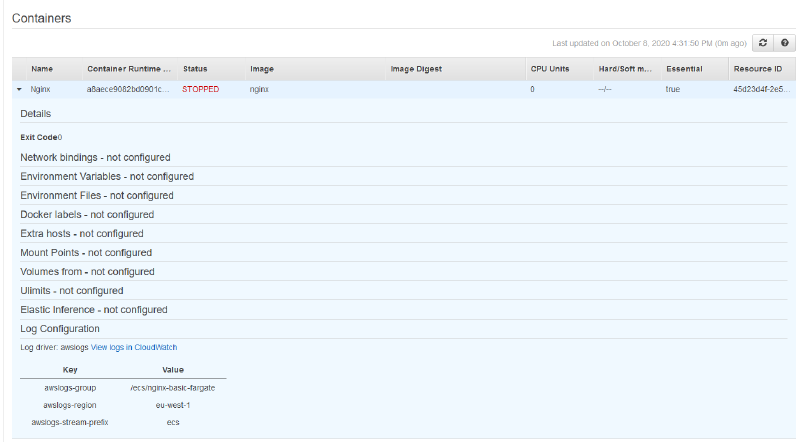Click the Container Runtime ID column header
Viewport: 800px width, 442px height.
click(129, 69)
